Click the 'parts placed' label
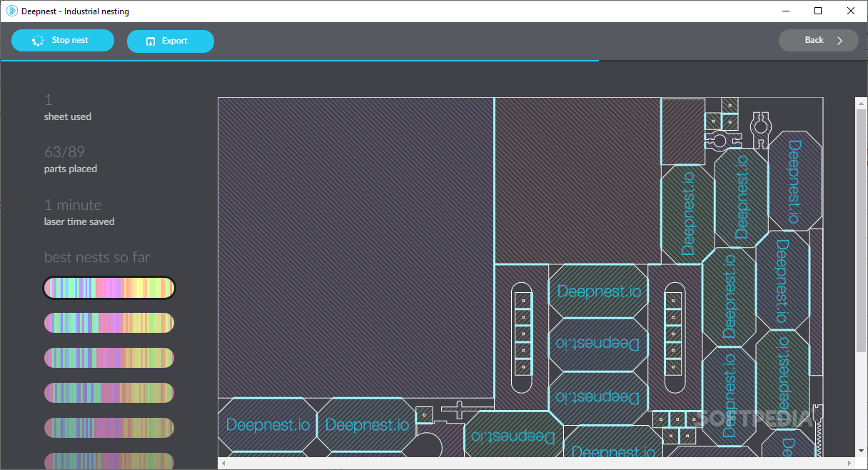Image resolution: width=868 pixels, height=470 pixels. click(71, 169)
